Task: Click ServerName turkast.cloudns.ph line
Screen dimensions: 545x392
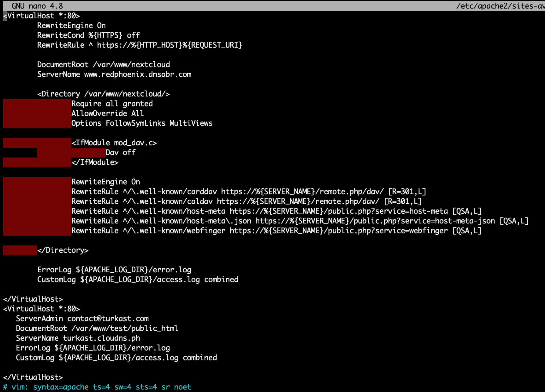Action: point(78,338)
